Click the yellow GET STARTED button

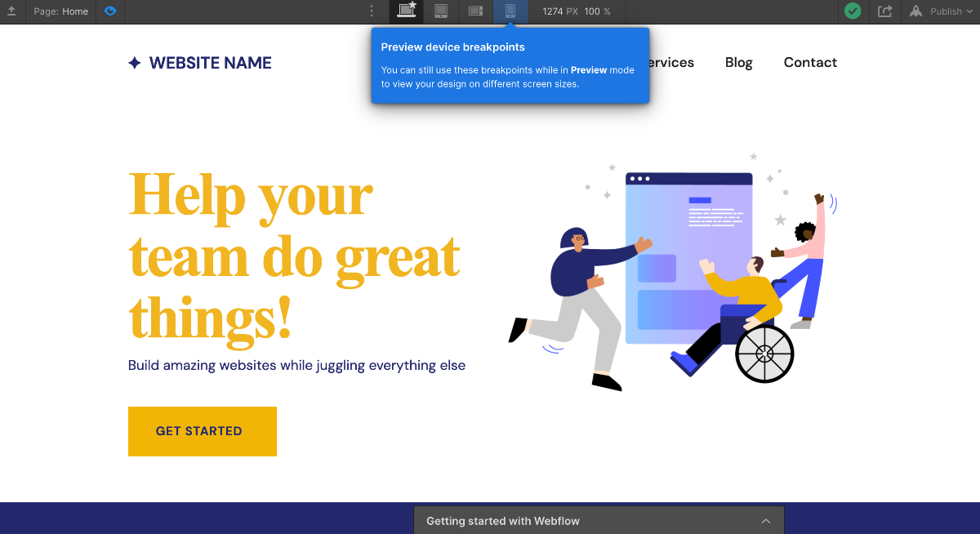tap(203, 431)
